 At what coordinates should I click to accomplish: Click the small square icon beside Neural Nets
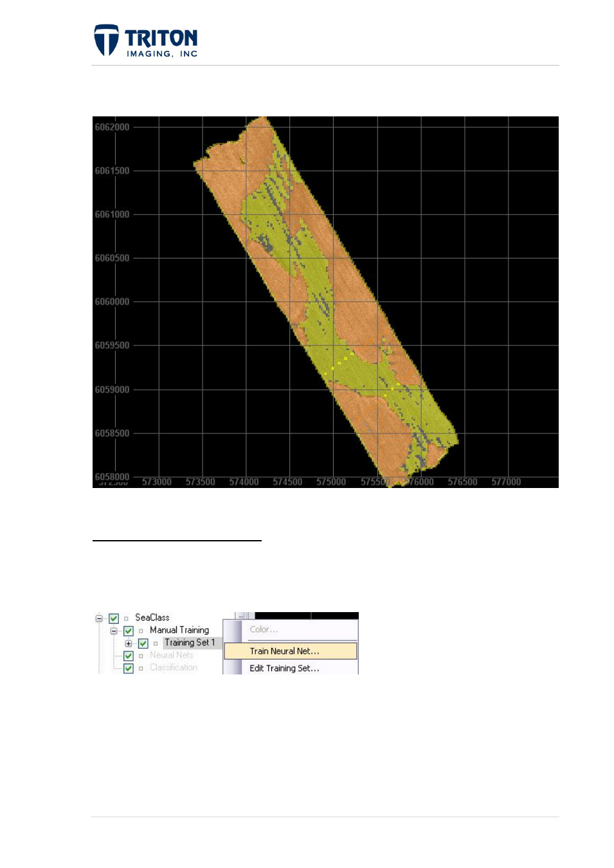click(x=141, y=656)
